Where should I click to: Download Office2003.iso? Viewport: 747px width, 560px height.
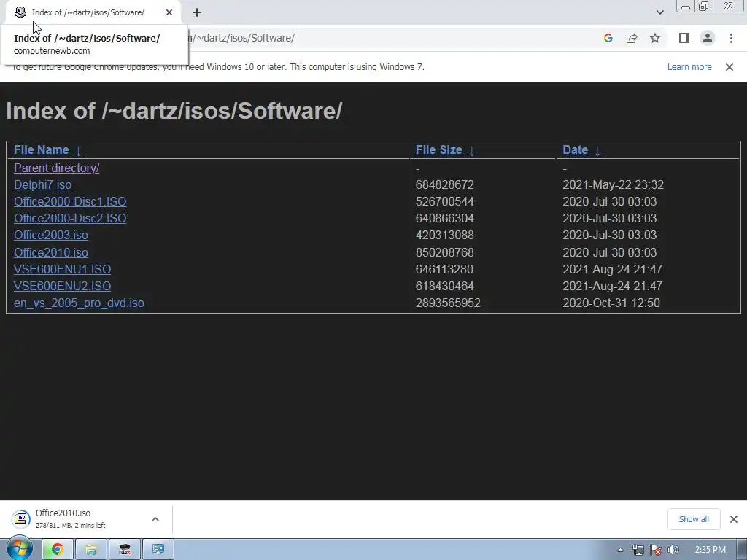point(51,236)
